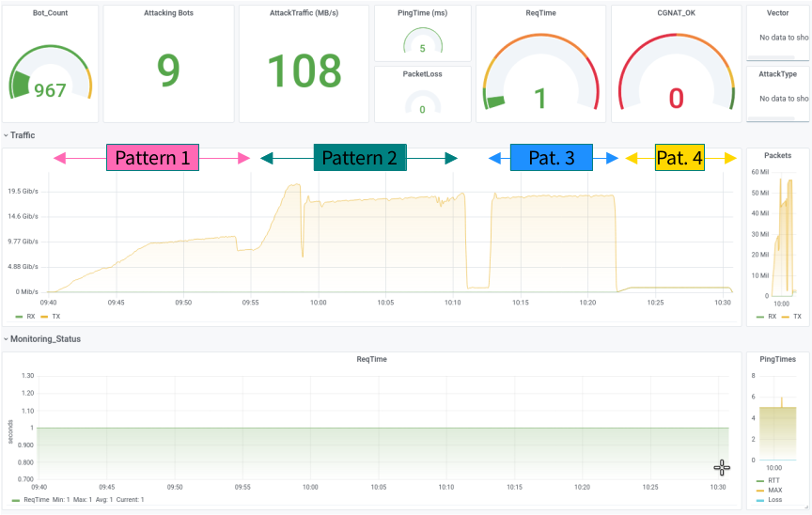Screen dimensions: 812x515
Task: Open the PingTime (ms) panel title menu
Action: pos(423,13)
